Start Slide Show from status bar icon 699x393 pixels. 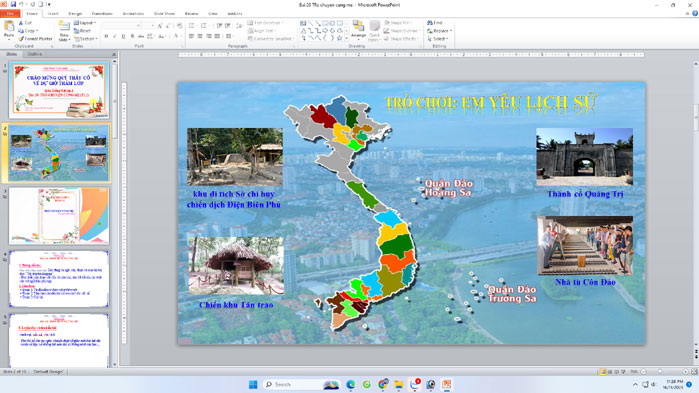[x=623, y=372]
